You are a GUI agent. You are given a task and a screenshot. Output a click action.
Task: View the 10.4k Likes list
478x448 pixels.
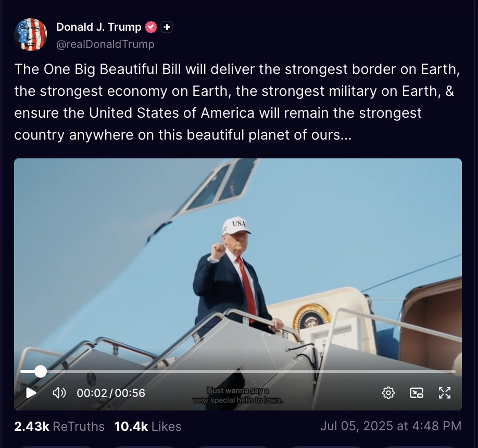point(148,426)
